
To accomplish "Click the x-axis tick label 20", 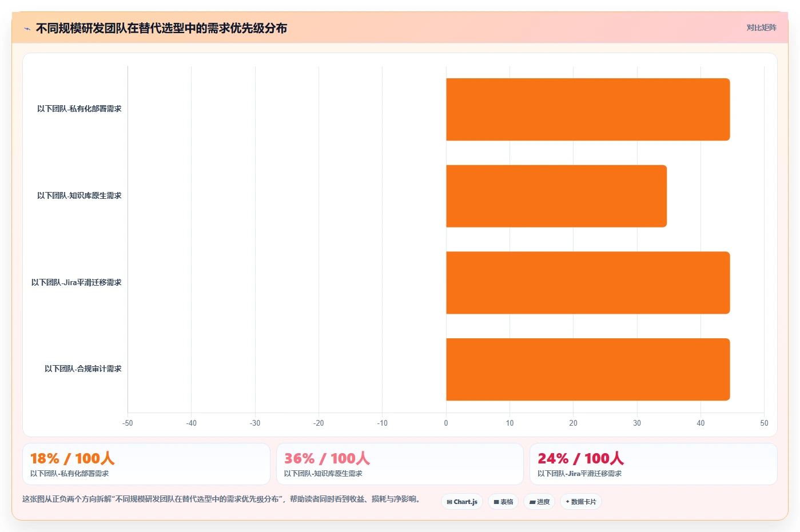I will tap(573, 423).
